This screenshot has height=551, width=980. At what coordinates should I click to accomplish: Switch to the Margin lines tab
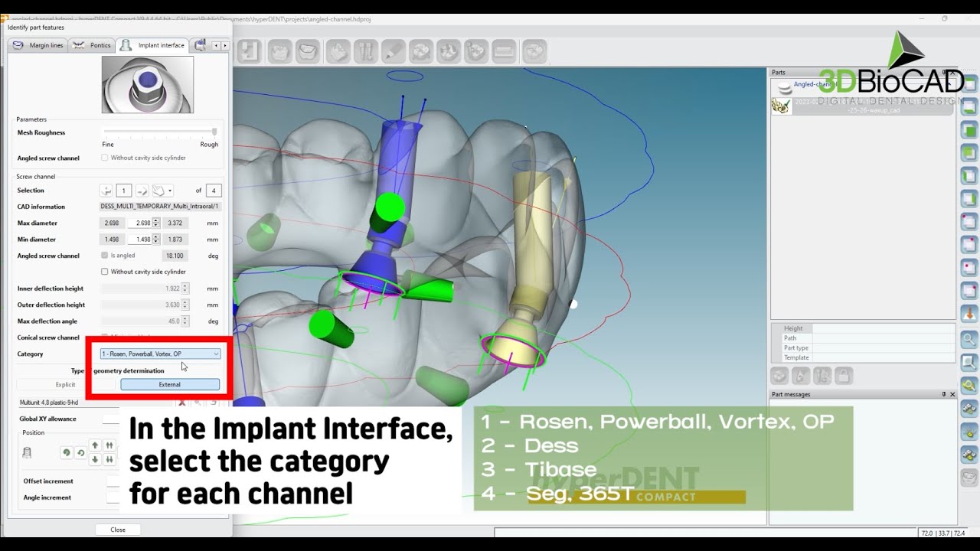coord(37,45)
